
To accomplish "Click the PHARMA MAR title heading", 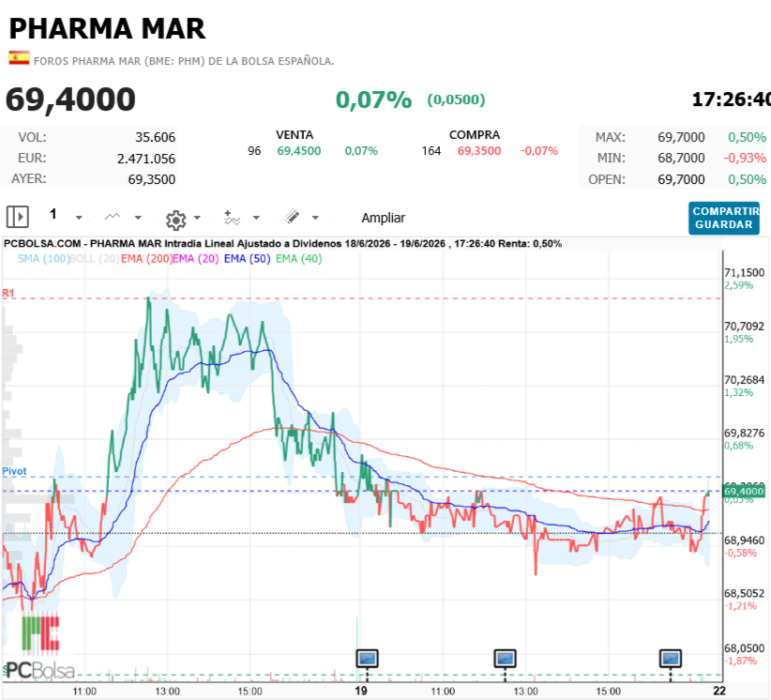I will click(107, 28).
